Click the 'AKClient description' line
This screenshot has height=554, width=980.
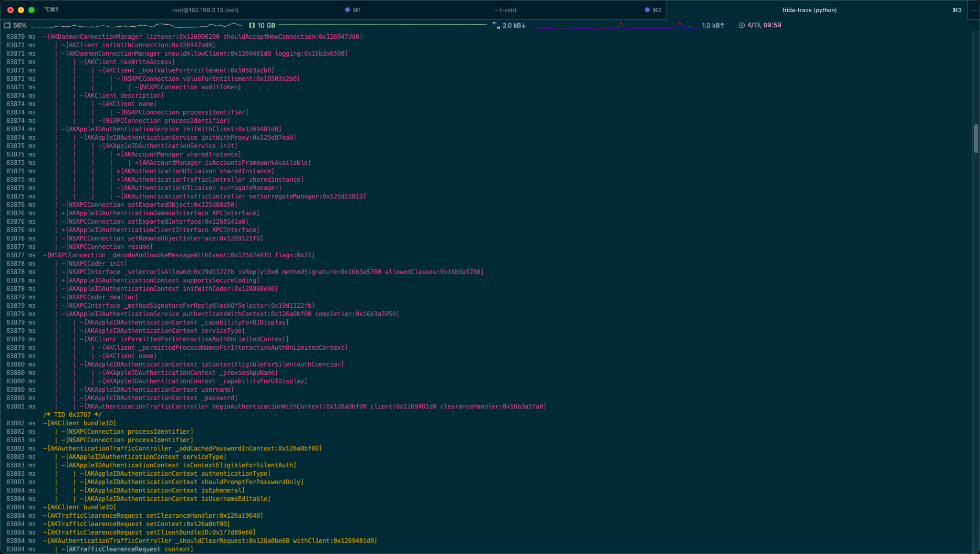pos(122,96)
